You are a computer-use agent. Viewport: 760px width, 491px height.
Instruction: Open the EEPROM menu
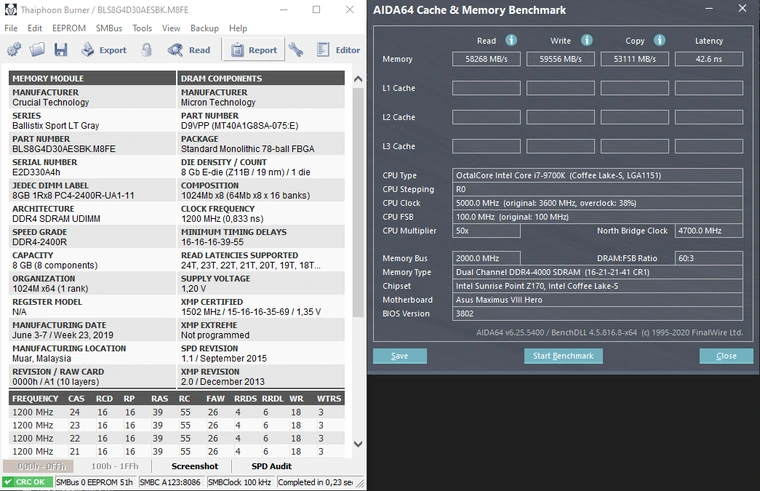(69, 28)
